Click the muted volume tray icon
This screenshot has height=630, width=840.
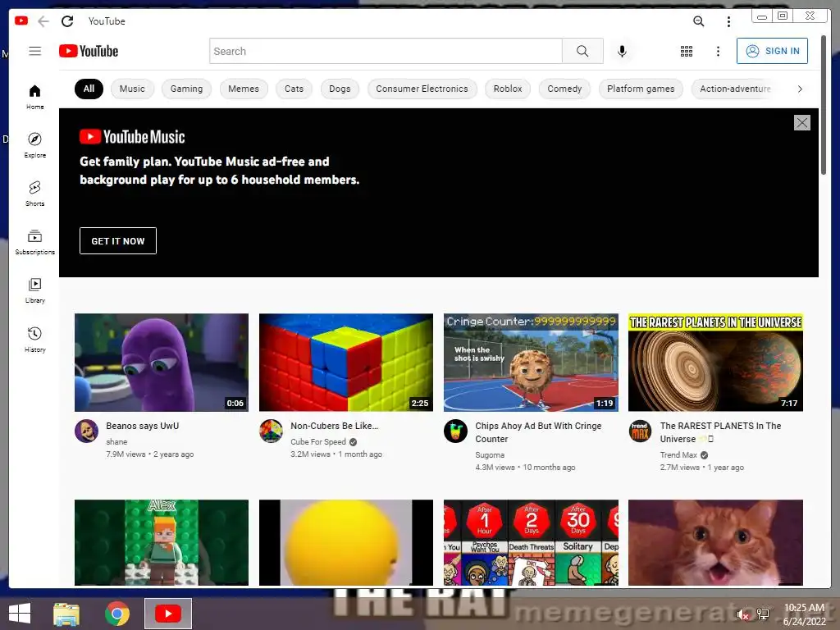pyautogui.click(x=742, y=614)
